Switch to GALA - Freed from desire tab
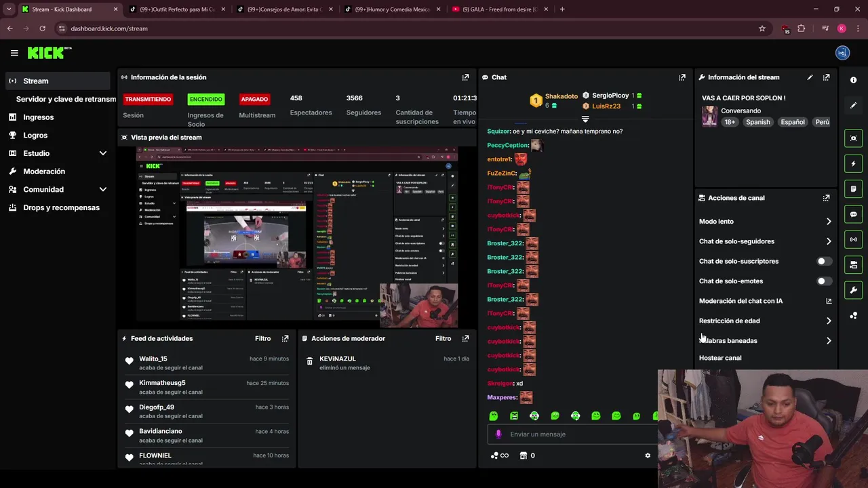Image resolution: width=868 pixels, height=488 pixels. (499, 9)
